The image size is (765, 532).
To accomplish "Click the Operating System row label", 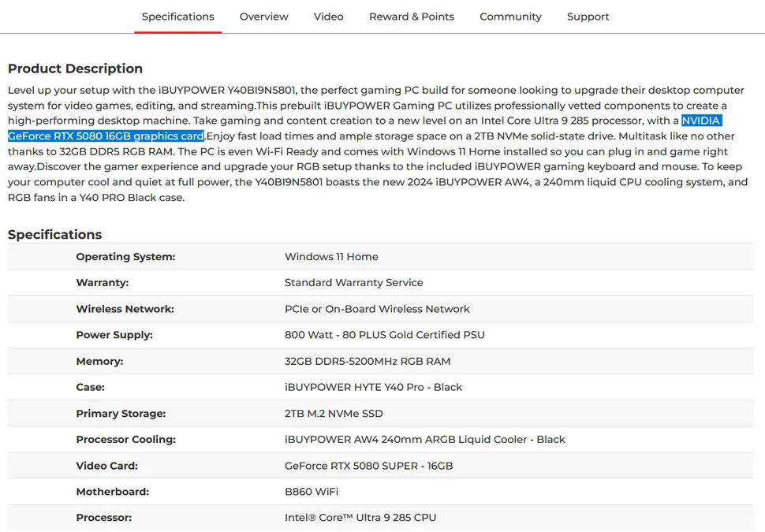I will 125,257.
